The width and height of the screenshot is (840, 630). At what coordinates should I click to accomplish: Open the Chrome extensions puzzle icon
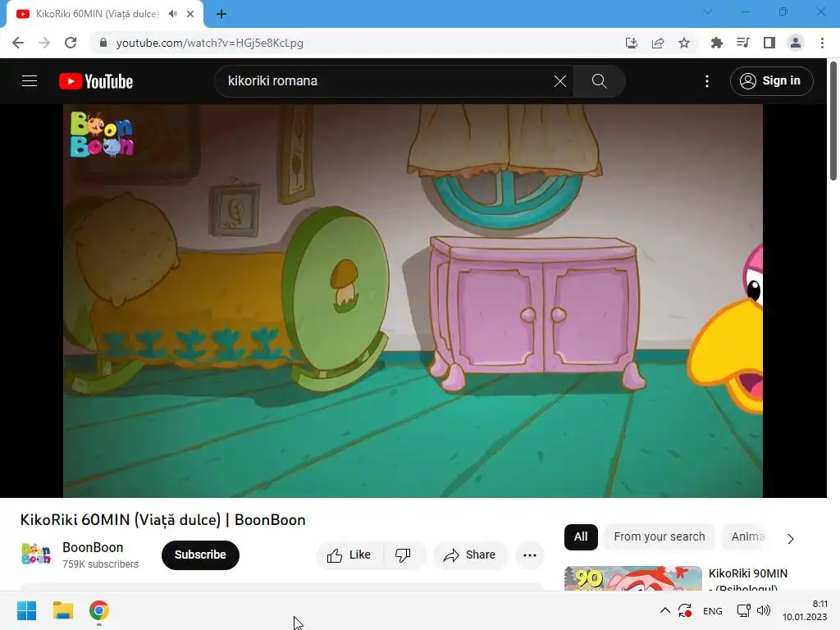coord(716,43)
